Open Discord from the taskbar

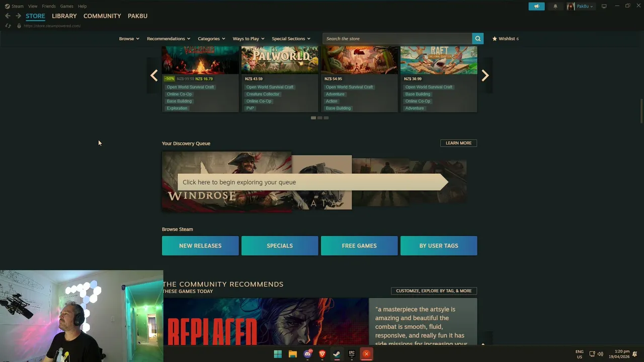307,354
